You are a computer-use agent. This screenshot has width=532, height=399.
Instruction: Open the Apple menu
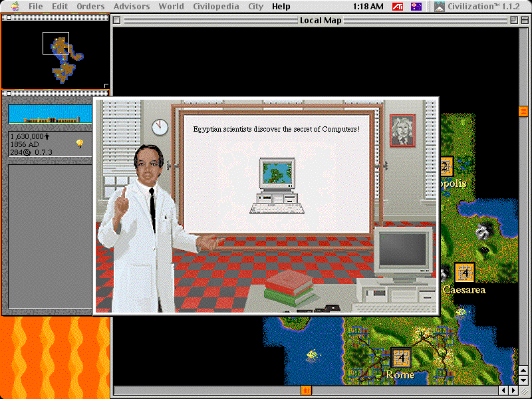(15, 6)
